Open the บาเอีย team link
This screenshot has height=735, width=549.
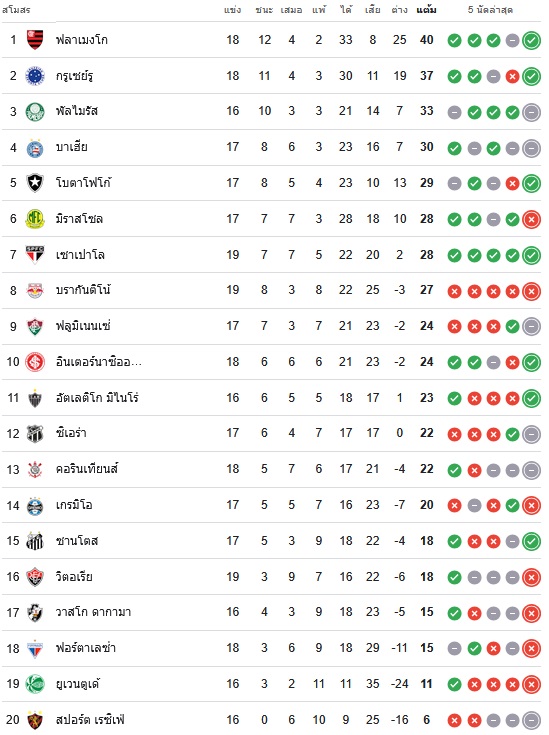pos(72,147)
